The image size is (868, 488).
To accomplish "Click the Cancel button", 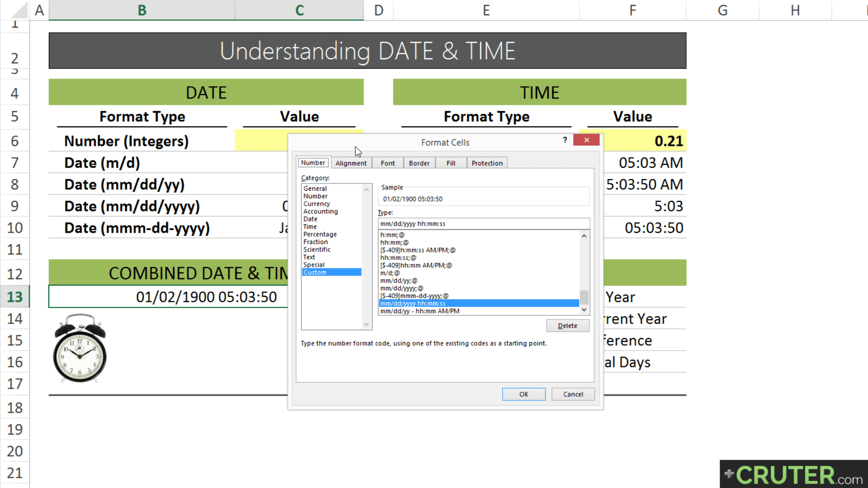I will (x=572, y=394).
